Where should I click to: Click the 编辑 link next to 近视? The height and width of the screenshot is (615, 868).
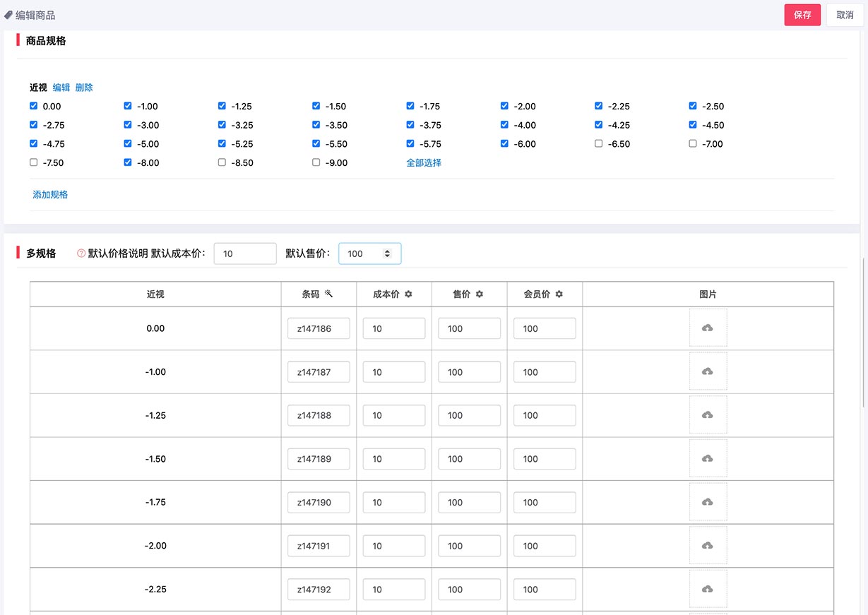pos(61,88)
